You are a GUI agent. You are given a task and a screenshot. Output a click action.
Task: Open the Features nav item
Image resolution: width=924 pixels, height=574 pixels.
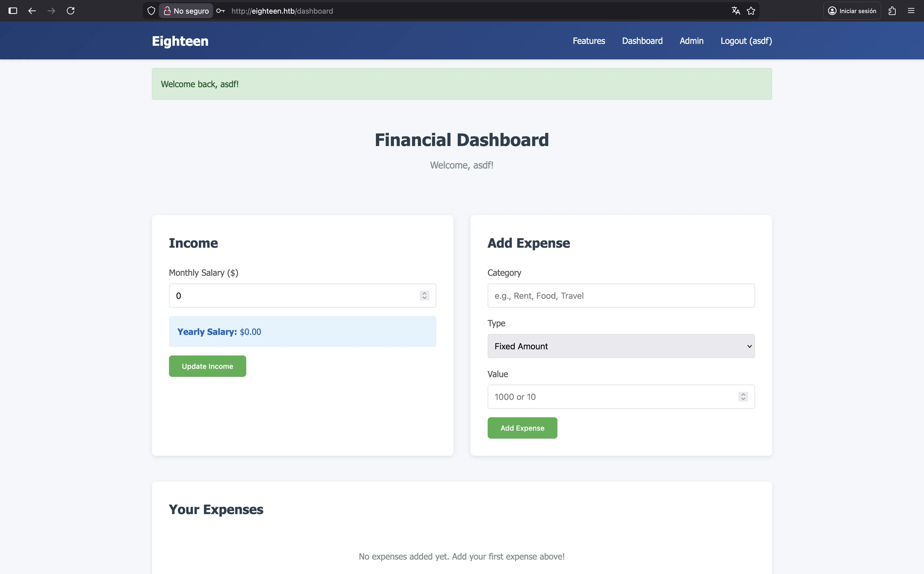[588, 41]
